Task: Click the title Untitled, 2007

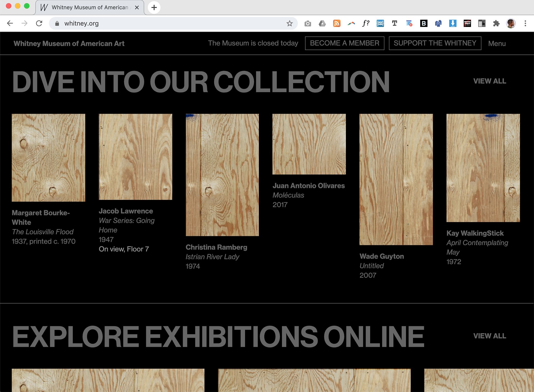Action: click(x=372, y=266)
